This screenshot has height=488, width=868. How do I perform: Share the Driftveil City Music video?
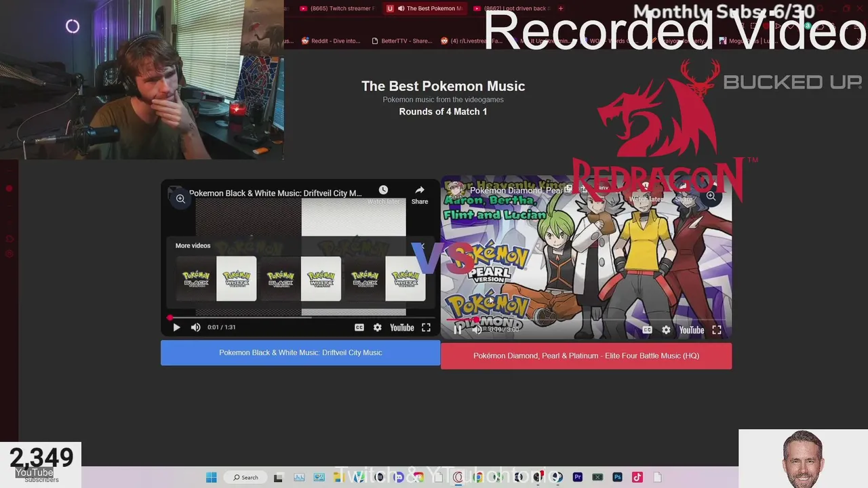[x=420, y=195]
